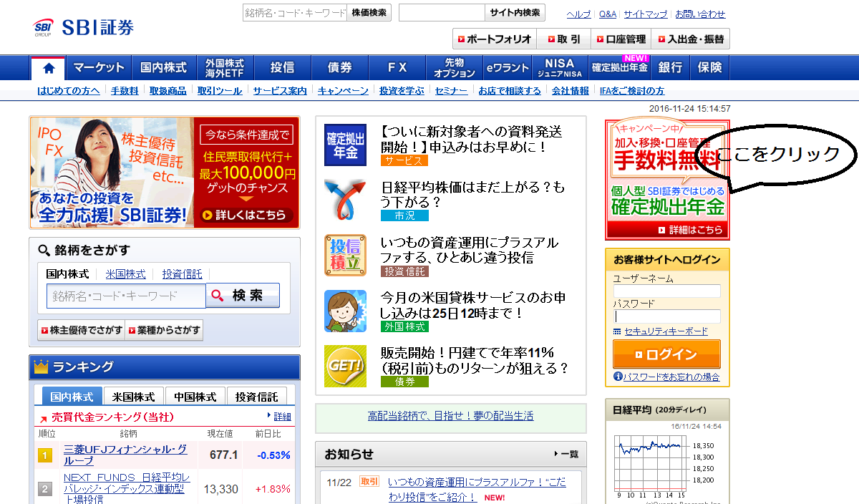Click the サイト内検索 button

point(515,13)
